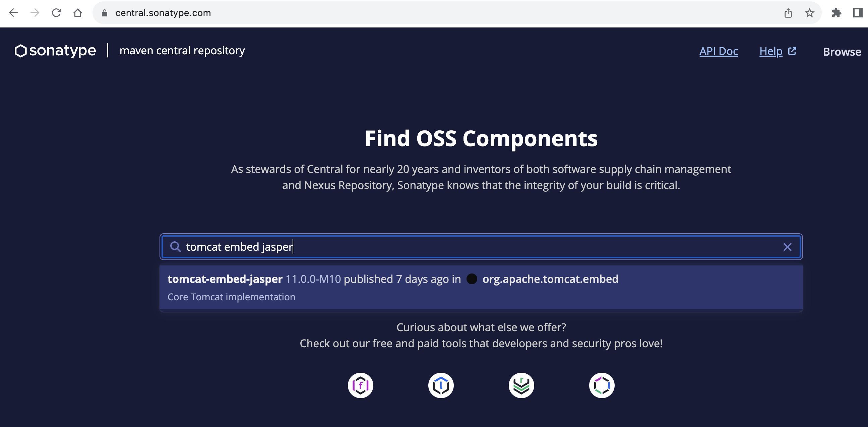
Task: Select the tomcat-embed-jasper suggestion
Action: pos(225,279)
